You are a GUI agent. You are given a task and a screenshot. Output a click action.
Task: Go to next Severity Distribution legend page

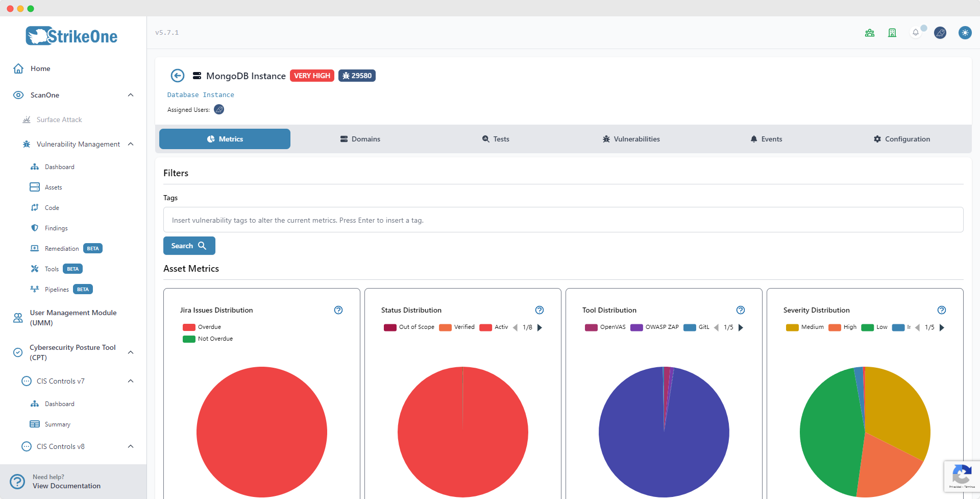coord(942,327)
